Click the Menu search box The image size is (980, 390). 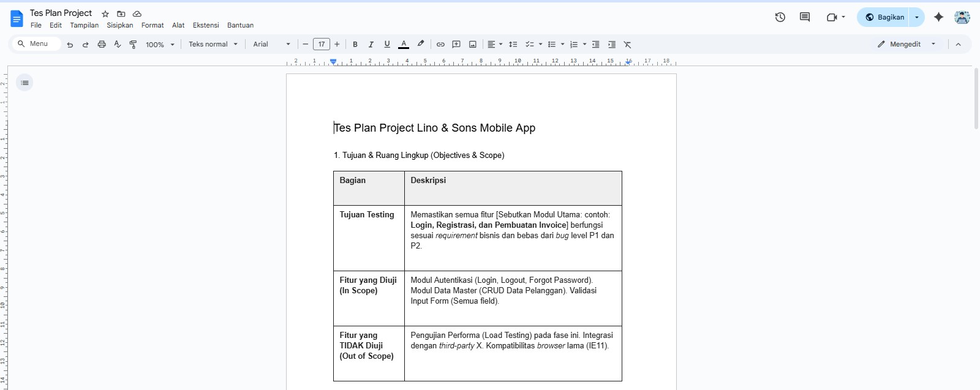coord(37,43)
